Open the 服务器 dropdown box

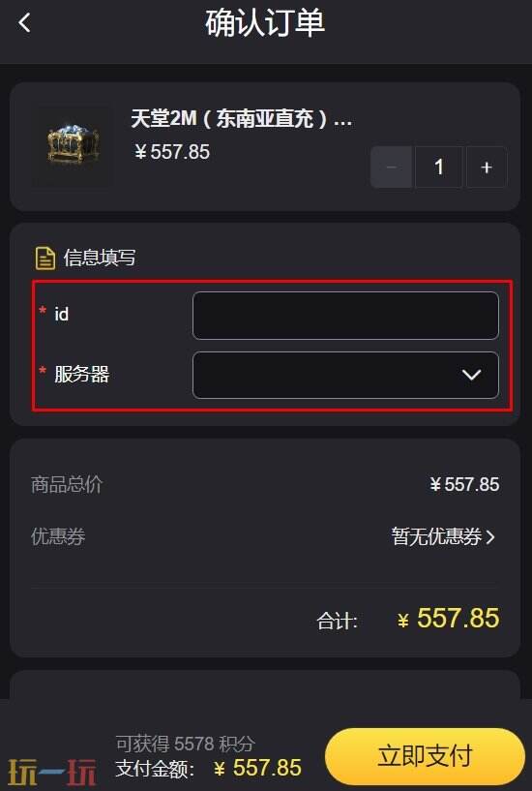(345, 375)
